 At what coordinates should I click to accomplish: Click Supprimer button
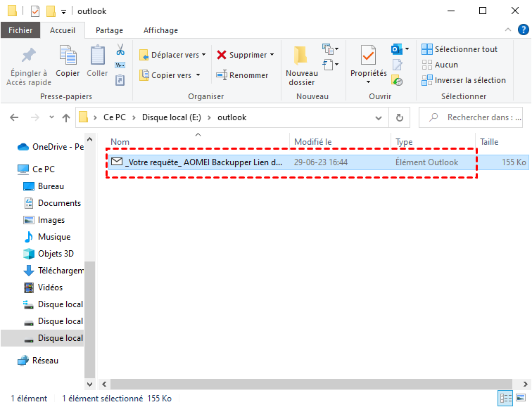pos(242,55)
